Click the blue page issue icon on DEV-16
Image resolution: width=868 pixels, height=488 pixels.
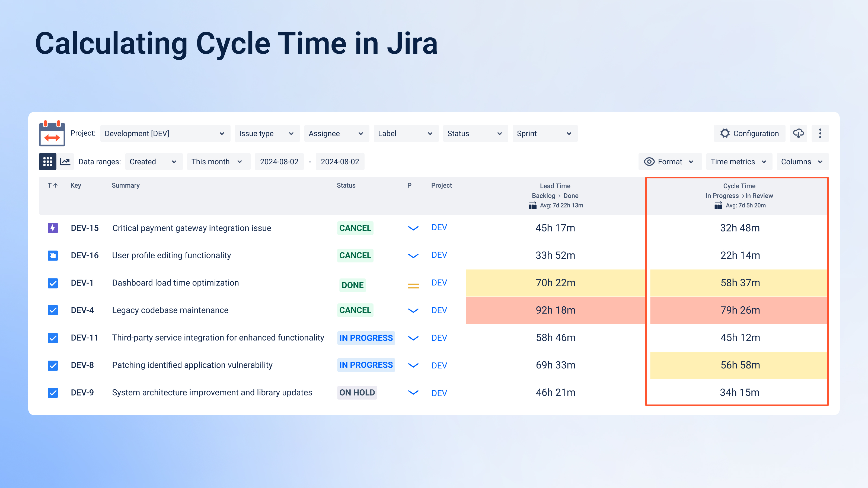(x=53, y=255)
